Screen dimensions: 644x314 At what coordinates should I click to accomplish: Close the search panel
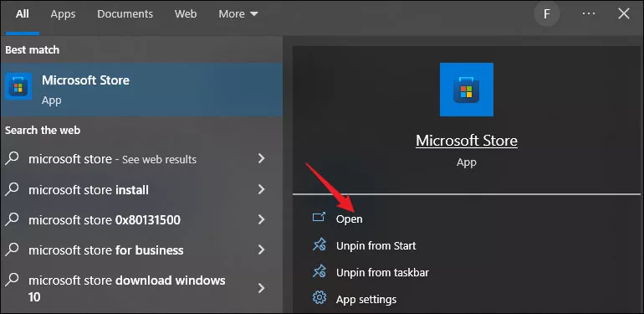(x=623, y=14)
